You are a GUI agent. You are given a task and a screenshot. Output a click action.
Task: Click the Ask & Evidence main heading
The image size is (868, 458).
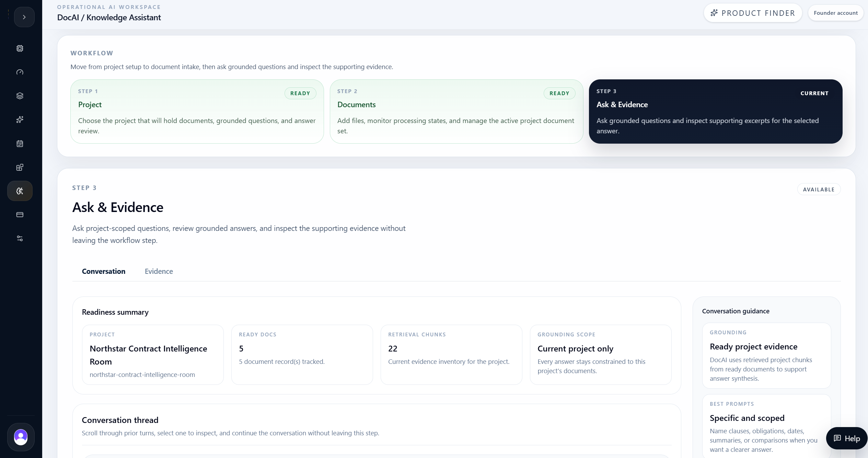tap(118, 208)
